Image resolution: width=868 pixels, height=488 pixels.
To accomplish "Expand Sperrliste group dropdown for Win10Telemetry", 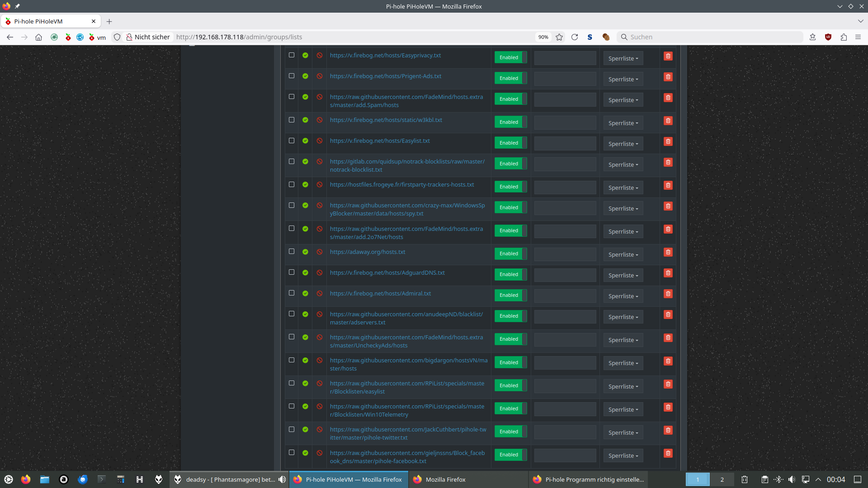I will [623, 409].
